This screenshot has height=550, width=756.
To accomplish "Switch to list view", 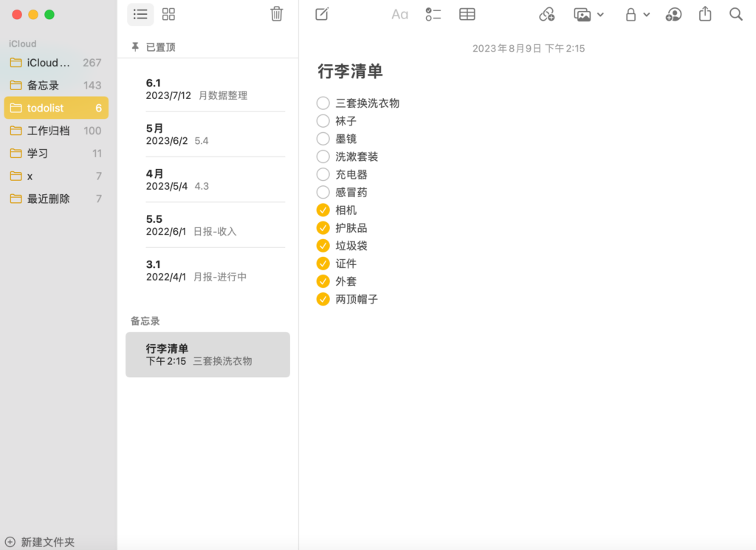I will click(140, 14).
